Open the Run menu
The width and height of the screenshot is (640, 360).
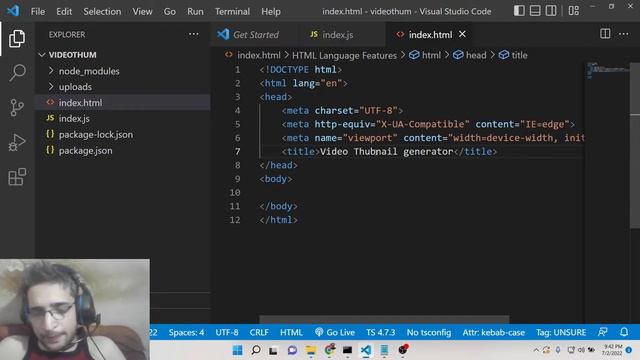point(195,11)
